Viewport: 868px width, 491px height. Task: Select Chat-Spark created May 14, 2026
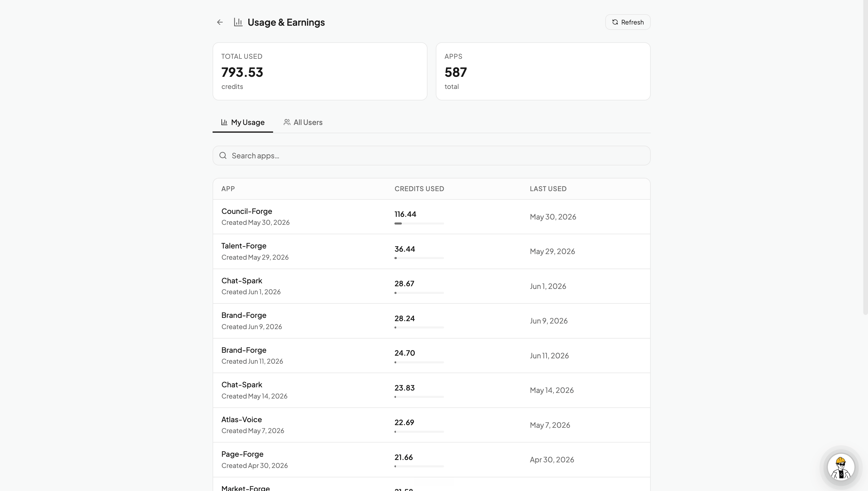tap(431, 391)
